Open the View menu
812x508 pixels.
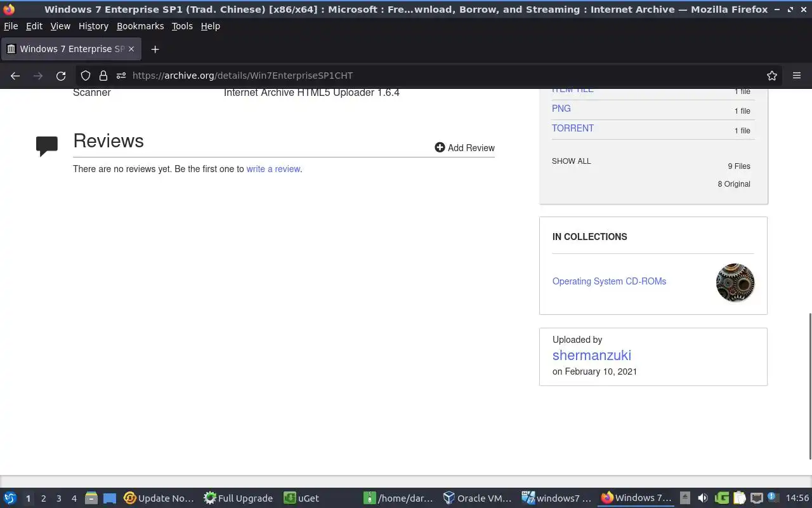click(x=60, y=26)
